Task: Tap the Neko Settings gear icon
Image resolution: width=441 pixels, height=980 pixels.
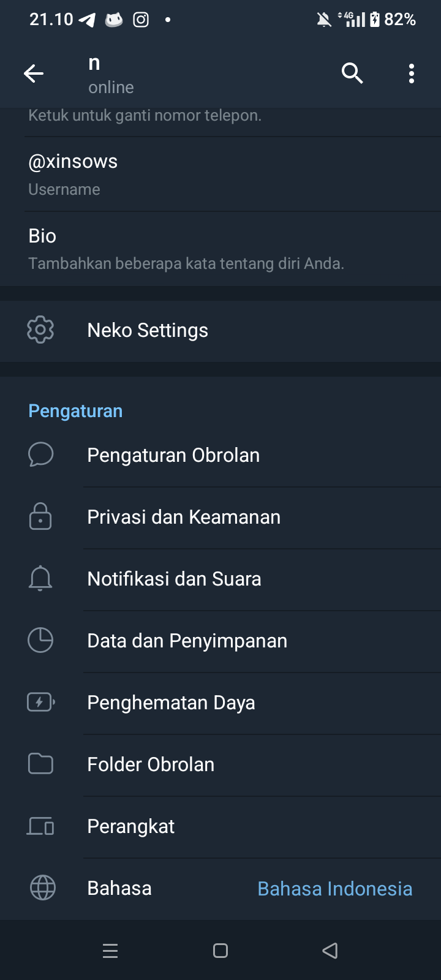Action: click(40, 330)
